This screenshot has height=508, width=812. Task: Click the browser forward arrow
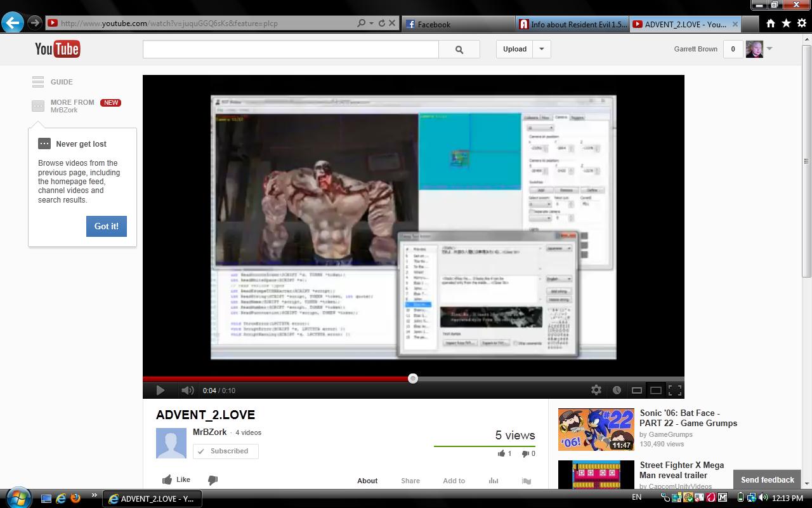tap(34, 23)
